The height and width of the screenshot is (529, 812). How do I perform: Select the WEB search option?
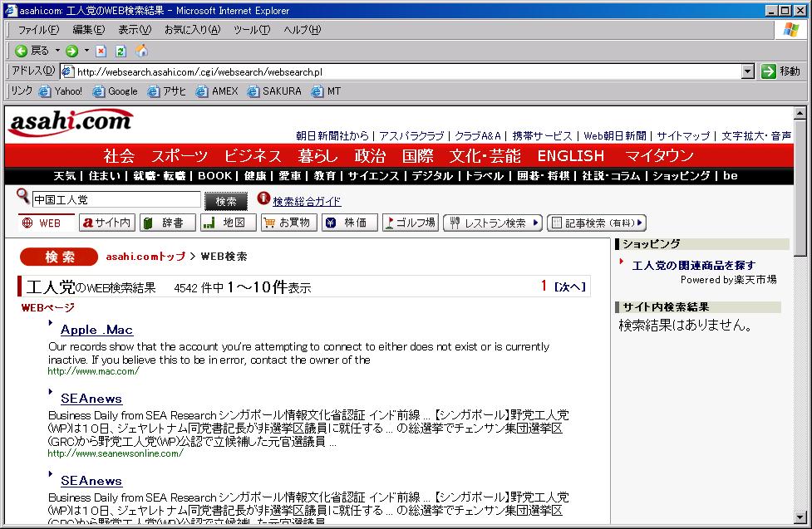(x=42, y=223)
